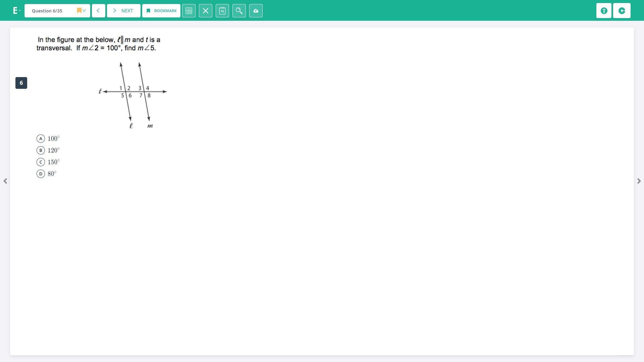
Task: Open accessibility options icon
Action: click(604, 11)
